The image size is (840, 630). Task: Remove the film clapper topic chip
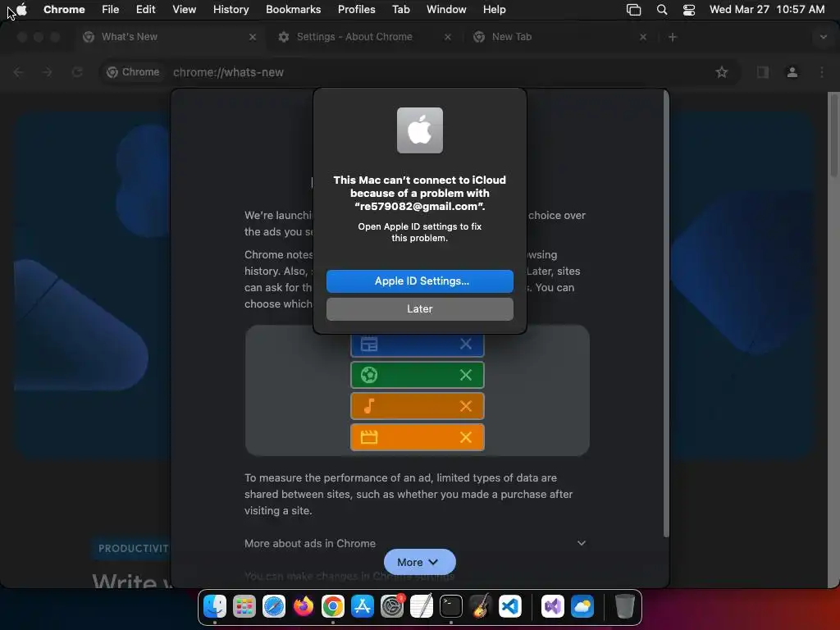coord(466,437)
